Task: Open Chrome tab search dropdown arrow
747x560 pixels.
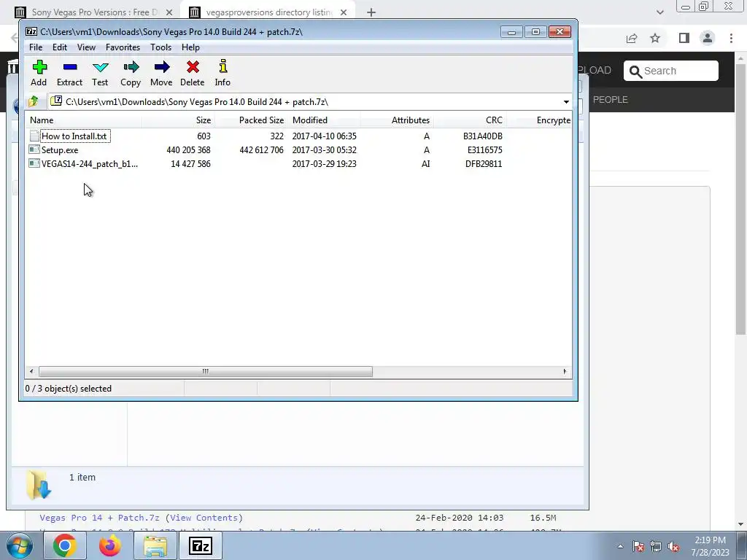Action: [659, 12]
